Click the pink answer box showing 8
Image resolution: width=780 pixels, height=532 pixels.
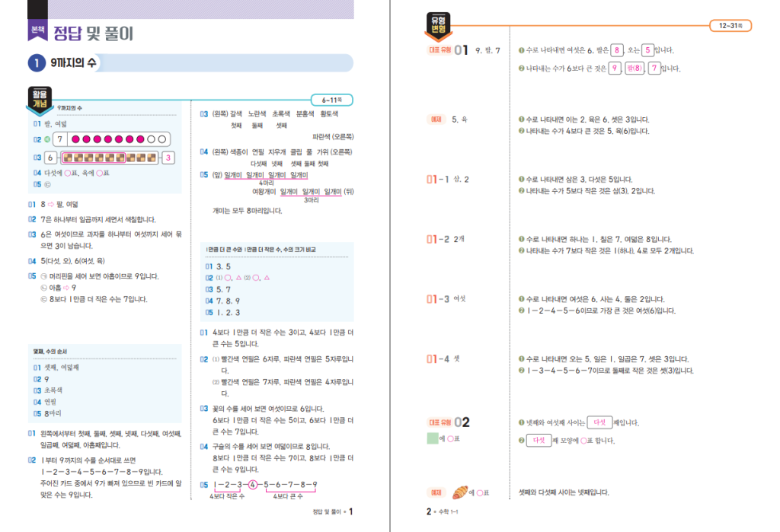(618, 50)
